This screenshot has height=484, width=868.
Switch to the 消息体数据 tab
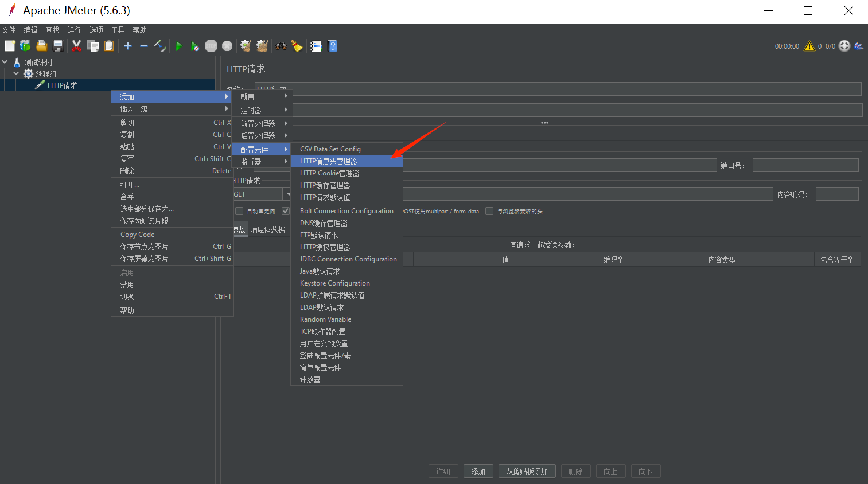click(x=268, y=229)
